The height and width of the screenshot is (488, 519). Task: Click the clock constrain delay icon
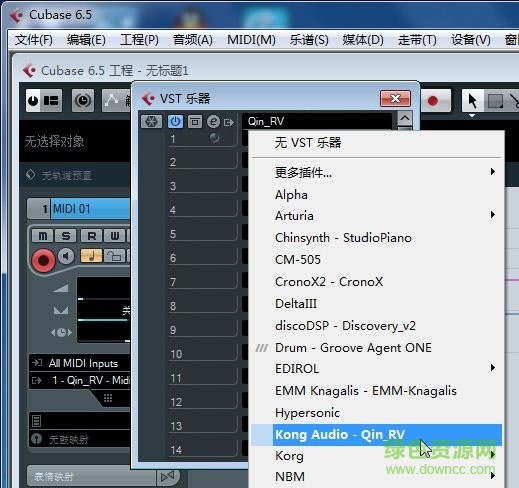tap(83, 100)
